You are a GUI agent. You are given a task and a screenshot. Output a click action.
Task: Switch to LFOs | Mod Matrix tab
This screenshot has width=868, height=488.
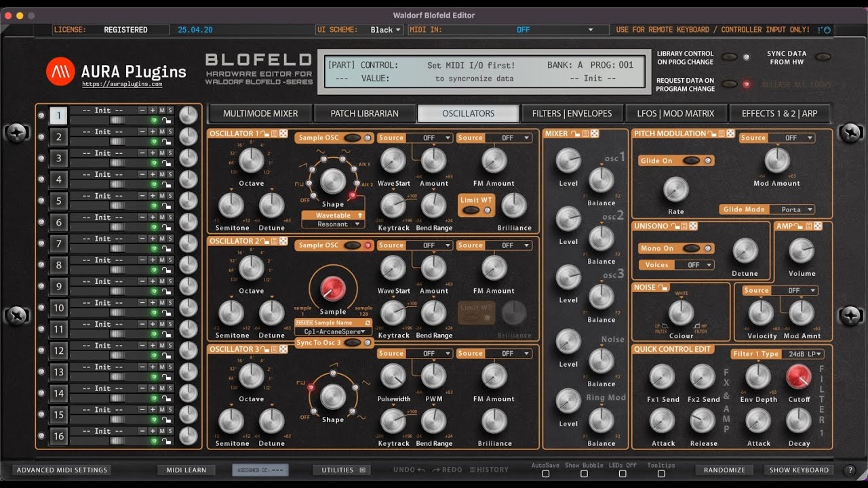pos(675,113)
